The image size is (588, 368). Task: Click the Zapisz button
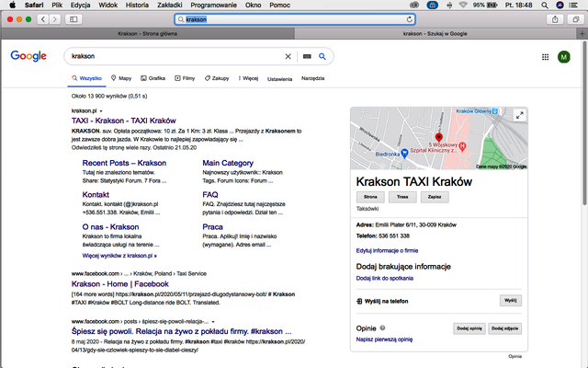[x=435, y=197]
